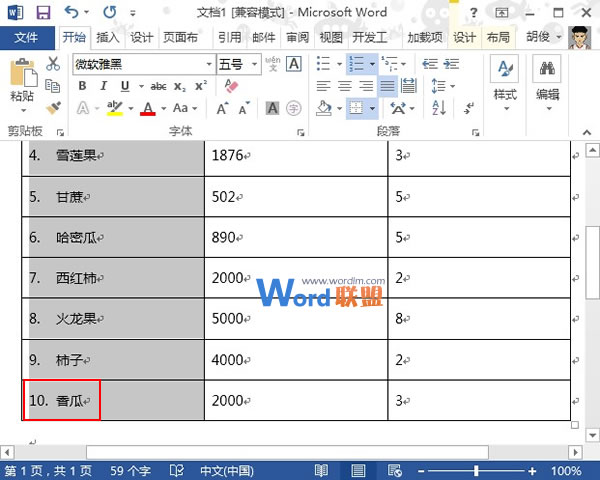Open the font size dropdown 五号
The height and width of the screenshot is (480, 600).
254,64
